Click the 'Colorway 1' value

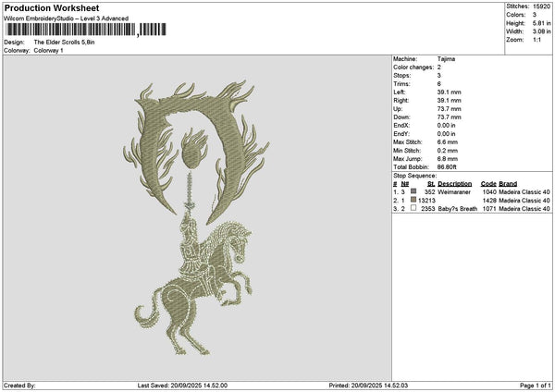pyautogui.click(x=48, y=51)
